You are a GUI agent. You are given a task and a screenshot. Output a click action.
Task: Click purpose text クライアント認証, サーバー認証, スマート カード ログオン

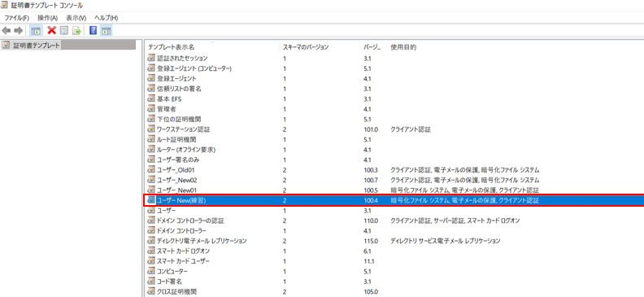[x=455, y=221]
